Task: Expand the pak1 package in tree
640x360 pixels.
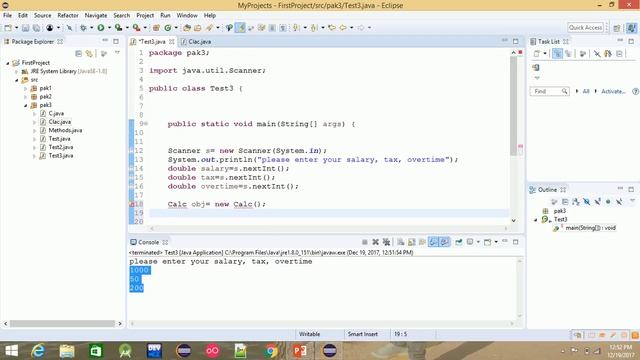Action: tap(25, 88)
